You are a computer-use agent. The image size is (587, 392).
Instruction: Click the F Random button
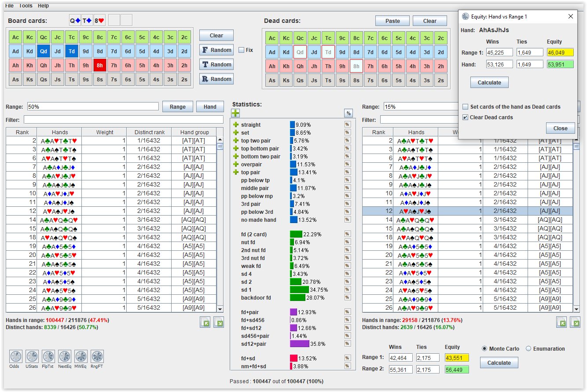coord(216,50)
